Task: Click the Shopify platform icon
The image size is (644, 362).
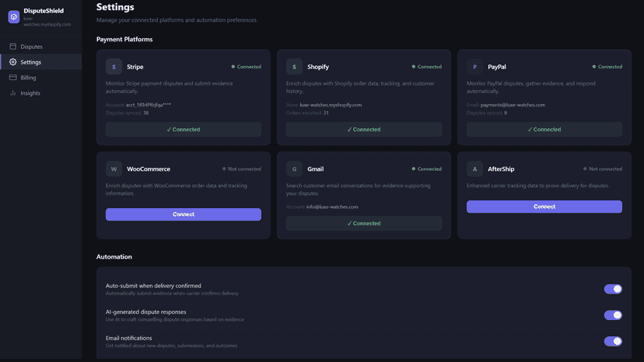Action: (294, 67)
